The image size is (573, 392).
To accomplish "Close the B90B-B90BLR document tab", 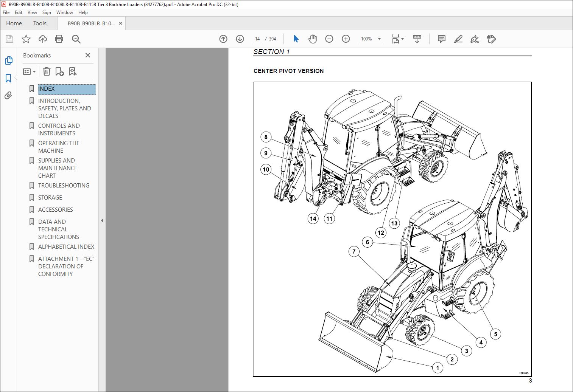I will coord(121,23).
